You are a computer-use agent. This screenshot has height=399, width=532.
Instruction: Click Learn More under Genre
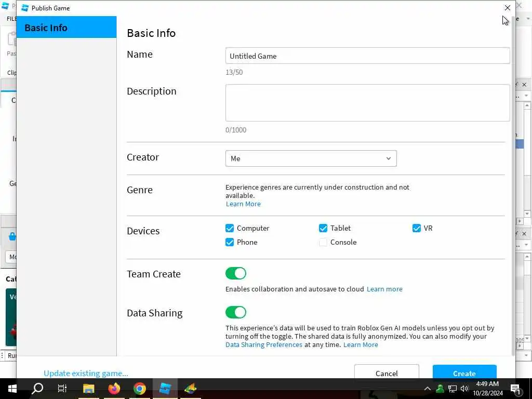tap(243, 204)
